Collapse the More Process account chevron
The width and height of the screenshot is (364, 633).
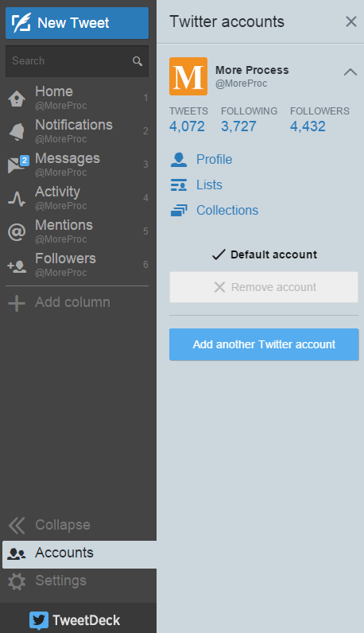coord(350,72)
